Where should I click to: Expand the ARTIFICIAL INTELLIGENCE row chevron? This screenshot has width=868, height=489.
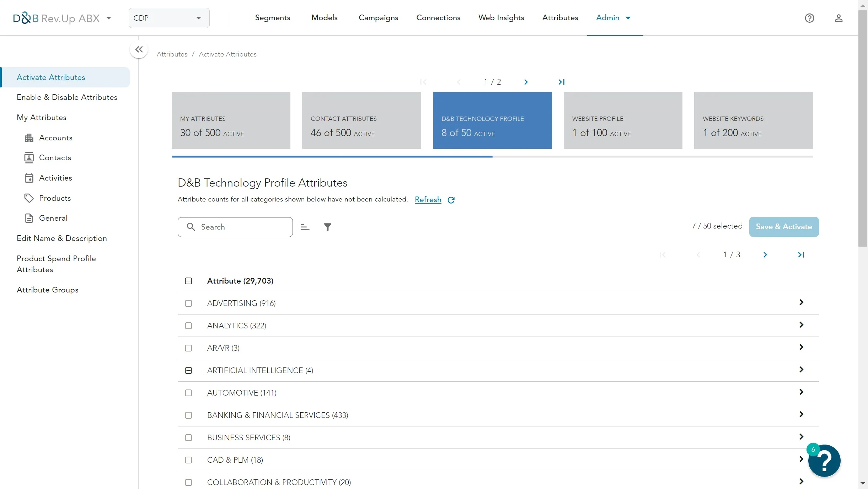[801, 370]
